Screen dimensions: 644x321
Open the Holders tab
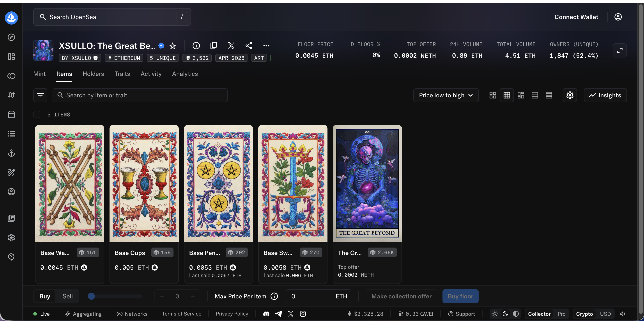click(93, 74)
